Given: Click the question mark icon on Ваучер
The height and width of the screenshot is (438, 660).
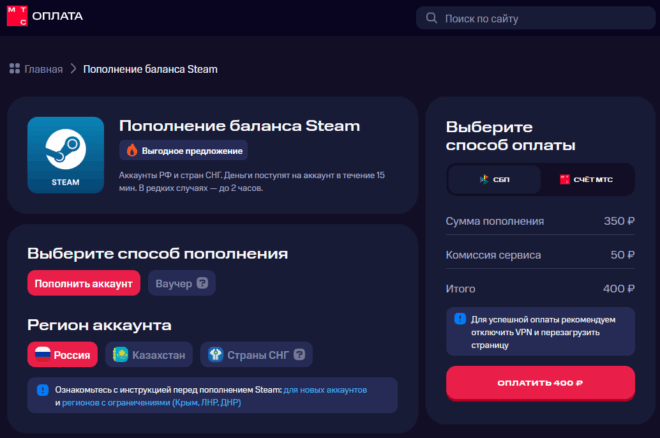Looking at the screenshot, I should [202, 283].
